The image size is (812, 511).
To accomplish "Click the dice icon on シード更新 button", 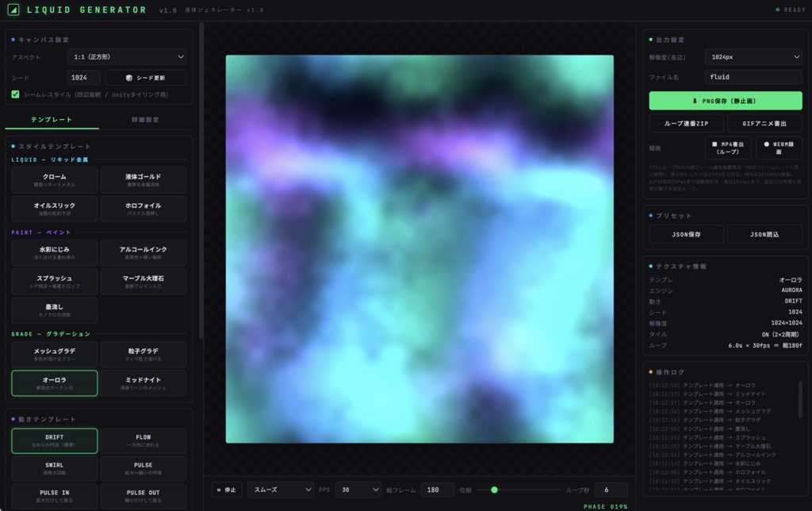I will 129,78.
